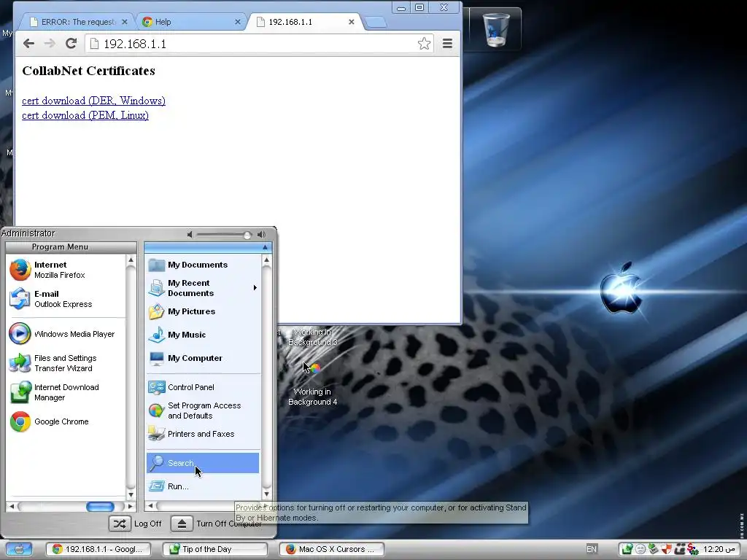Select the 192.168.1.1 tab
This screenshot has height=560, width=747.
tap(305, 22)
